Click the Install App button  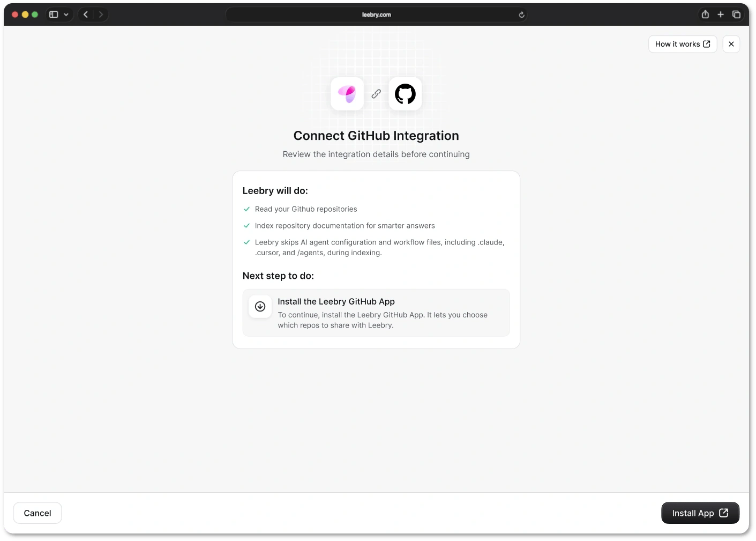[x=700, y=513]
